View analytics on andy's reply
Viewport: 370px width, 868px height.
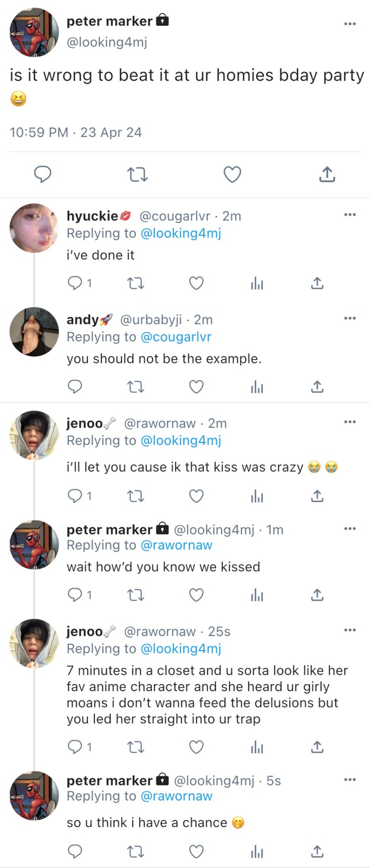[257, 387]
